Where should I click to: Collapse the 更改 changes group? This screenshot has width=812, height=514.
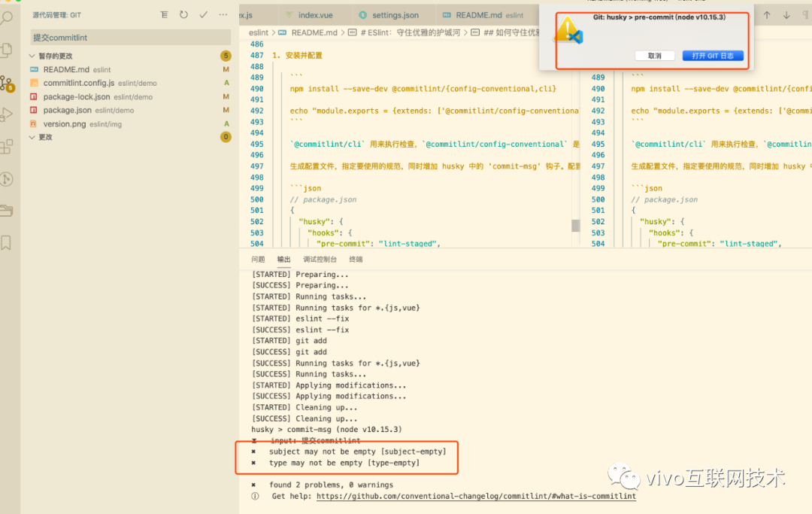pyautogui.click(x=32, y=137)
